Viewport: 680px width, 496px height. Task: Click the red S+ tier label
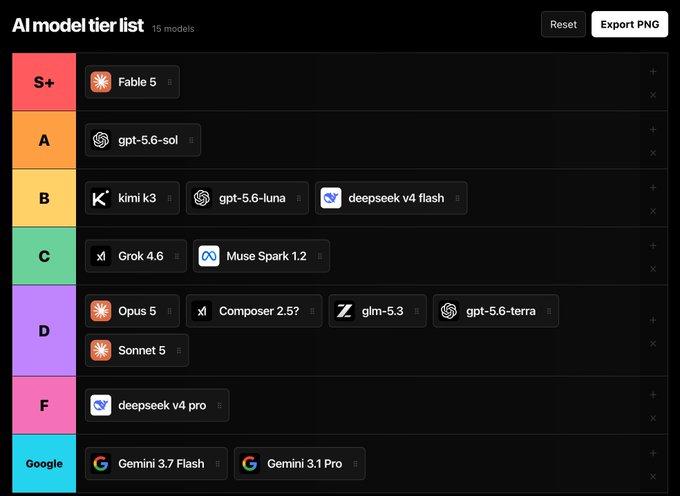point(44,82)
